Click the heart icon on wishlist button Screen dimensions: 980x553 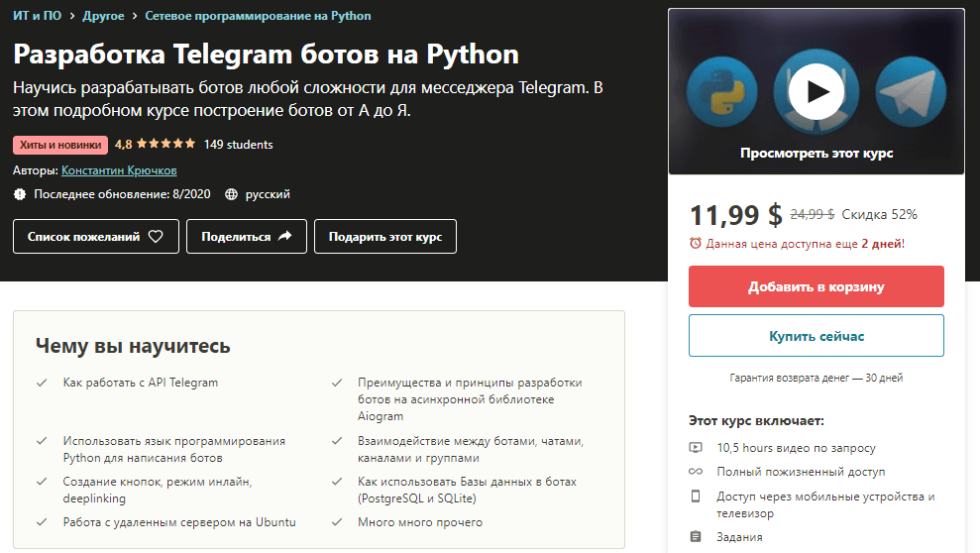coord(156,236)
